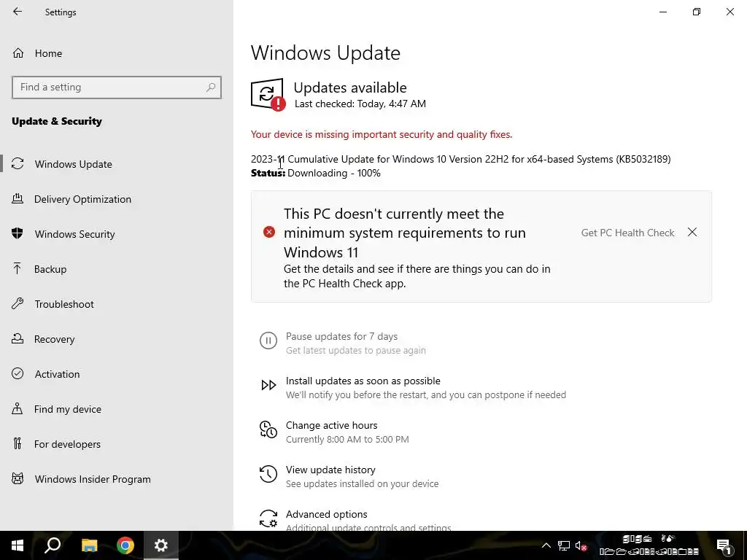Open the Windows Start menu

(18, 545)
